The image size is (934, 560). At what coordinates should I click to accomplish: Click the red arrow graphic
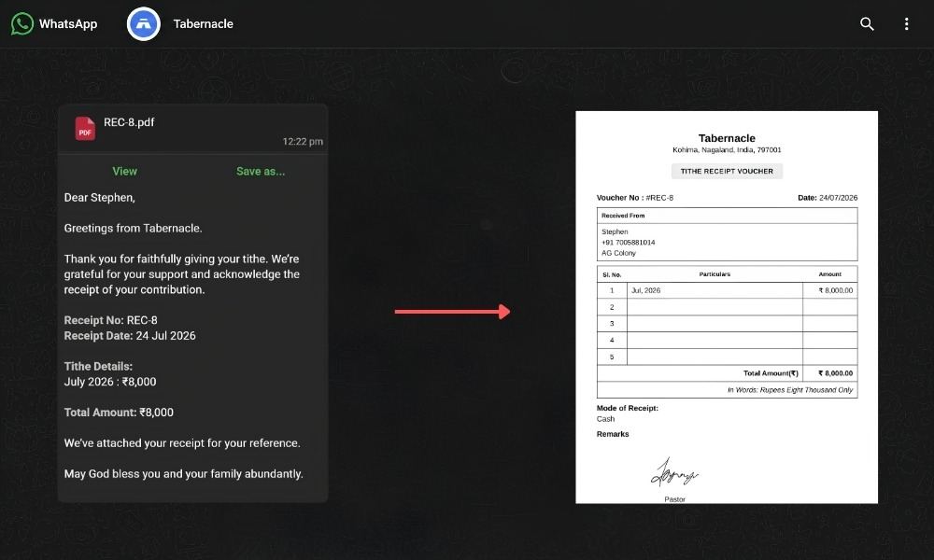pos(452,311)
